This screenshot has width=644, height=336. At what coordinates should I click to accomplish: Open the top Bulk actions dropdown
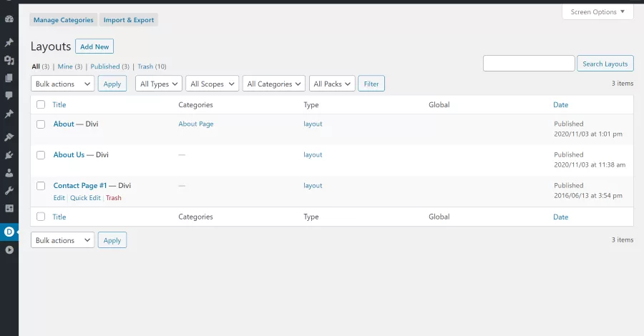pos(62,84)
